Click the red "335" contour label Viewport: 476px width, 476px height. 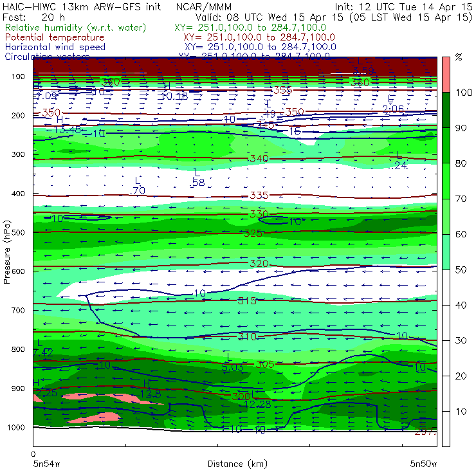tap(259, 195)
